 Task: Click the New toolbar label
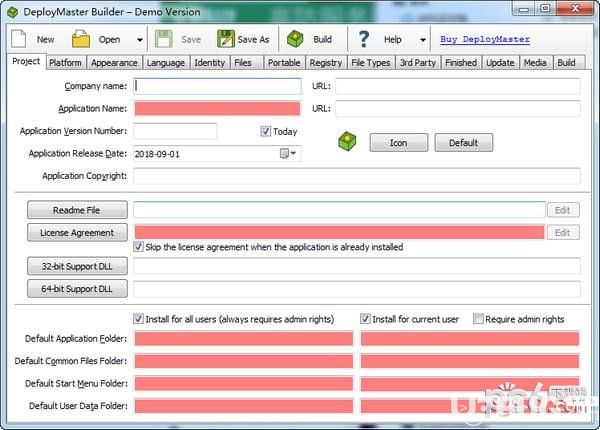click(45, 39)
